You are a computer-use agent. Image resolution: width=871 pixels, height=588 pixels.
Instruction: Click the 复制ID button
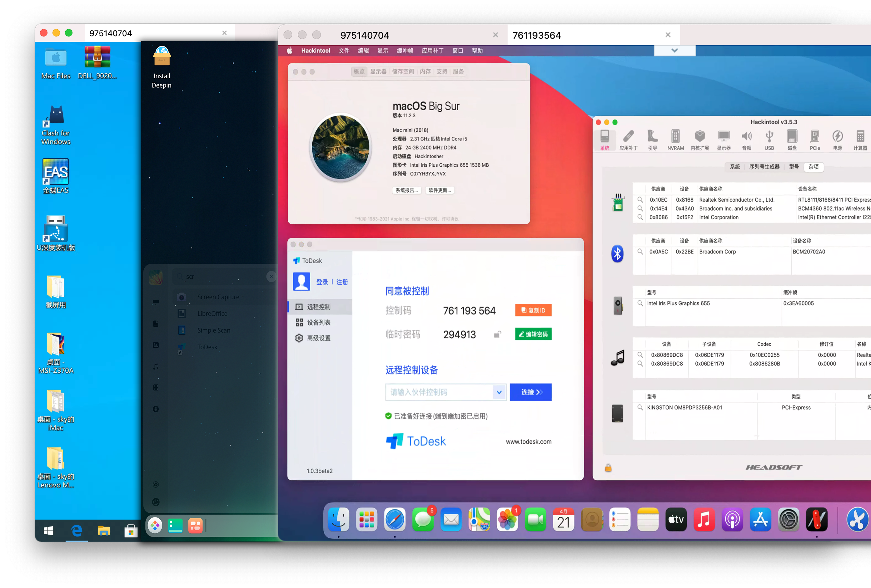[533, 310]
